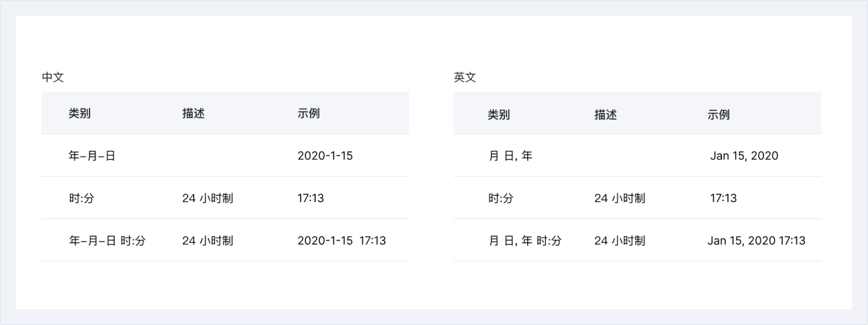The height and width of the screenshot is (325, 868).
Task: Select 示例 header in Chinese table
Action: coord(308,114)
